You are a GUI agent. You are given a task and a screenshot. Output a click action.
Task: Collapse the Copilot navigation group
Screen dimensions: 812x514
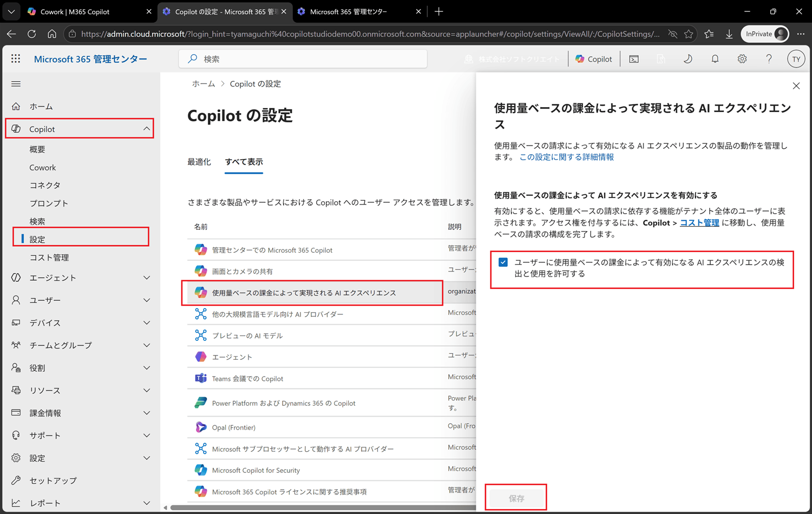(x=147, y=129)
